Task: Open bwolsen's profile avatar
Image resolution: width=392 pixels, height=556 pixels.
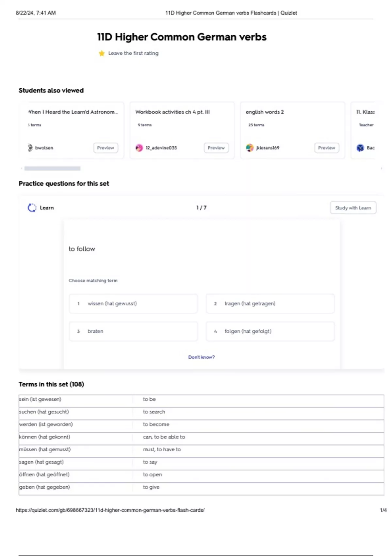Action: (x=30, y=148)
